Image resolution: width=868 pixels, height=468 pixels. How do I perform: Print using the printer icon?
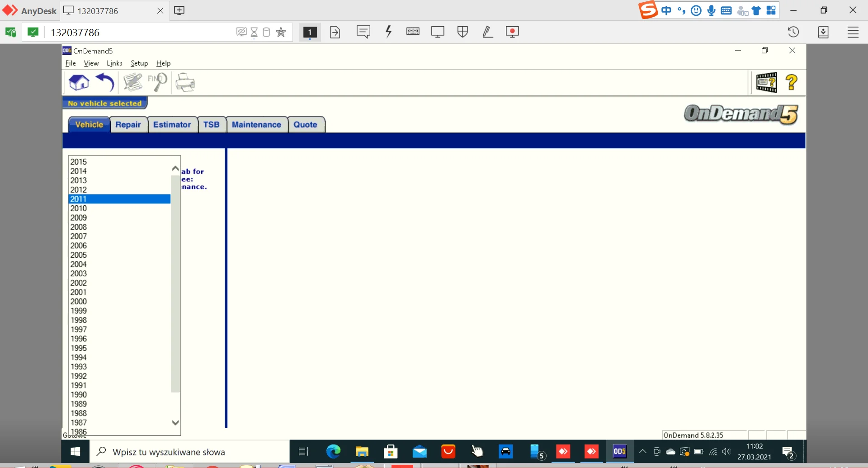coord(185,83)
